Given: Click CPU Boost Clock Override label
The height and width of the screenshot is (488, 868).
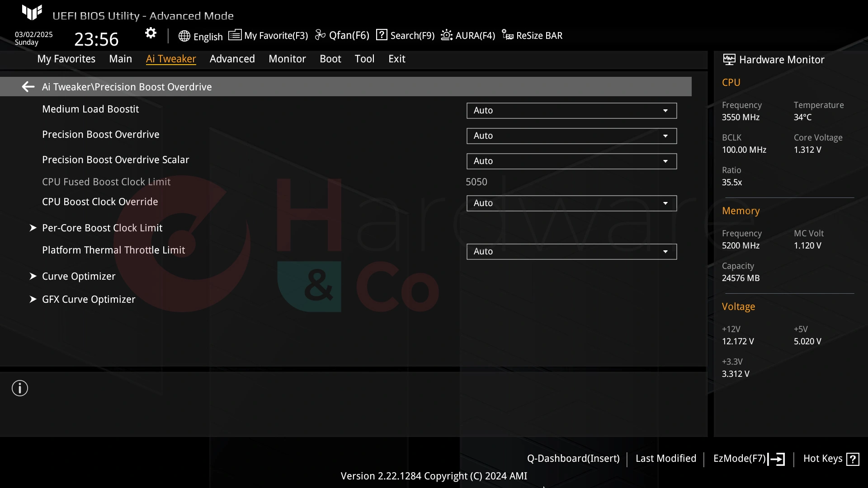Looking at the screenshot, I should tap(100, 202).
